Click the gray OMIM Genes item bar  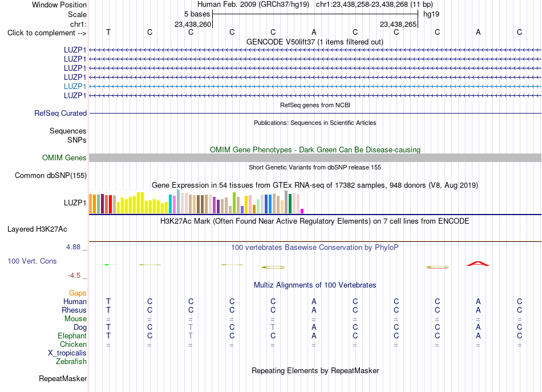[315, 157]
